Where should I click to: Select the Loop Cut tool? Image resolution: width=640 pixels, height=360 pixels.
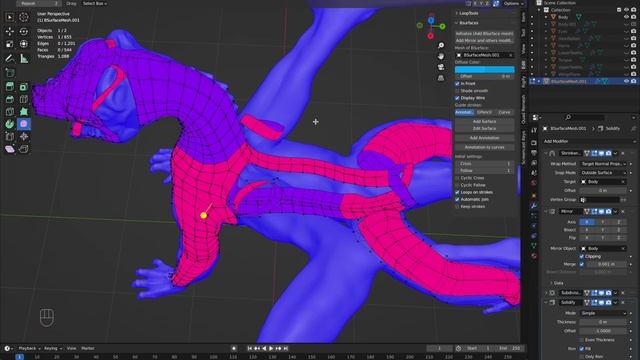click(24, 99)
